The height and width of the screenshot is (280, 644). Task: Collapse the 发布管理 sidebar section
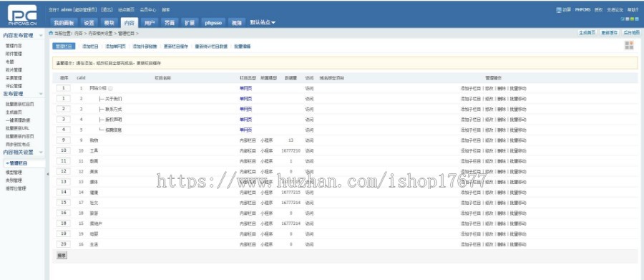click(x=41, y=94)
